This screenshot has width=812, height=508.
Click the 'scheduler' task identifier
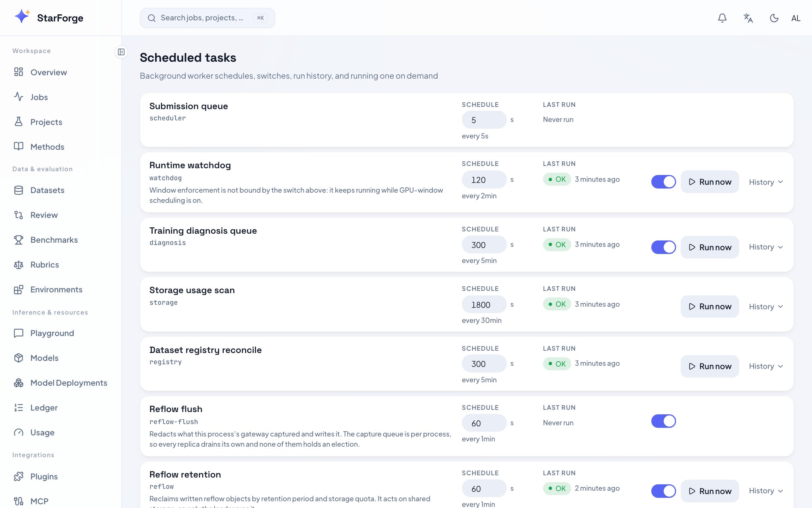click(168, 118)
